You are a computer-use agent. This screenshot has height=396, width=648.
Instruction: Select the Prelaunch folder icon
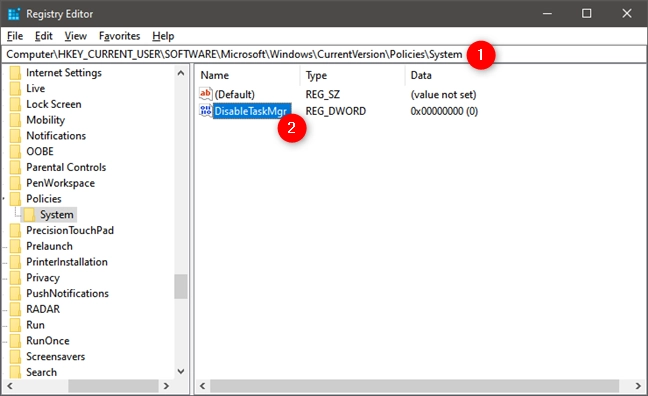coord(15,246)
